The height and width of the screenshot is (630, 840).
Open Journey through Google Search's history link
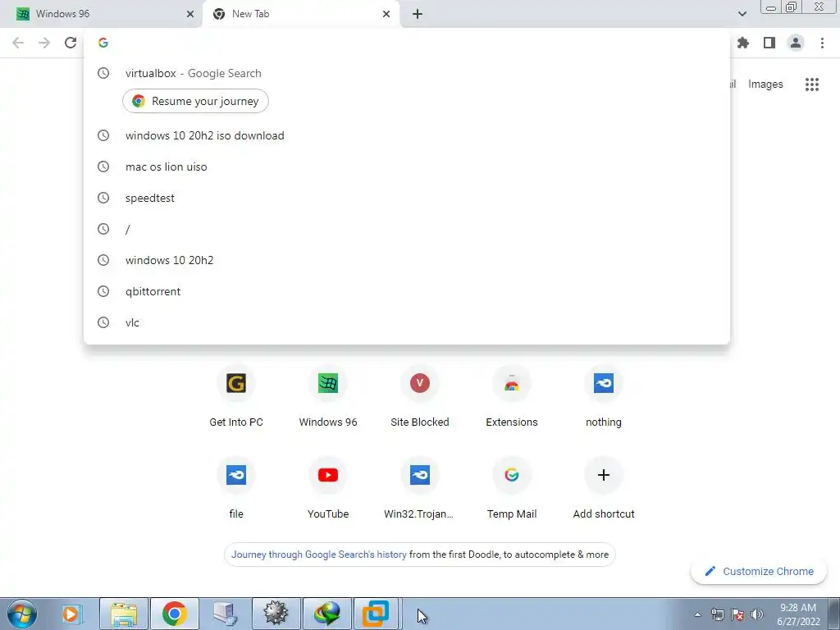[x=319, y=555]
